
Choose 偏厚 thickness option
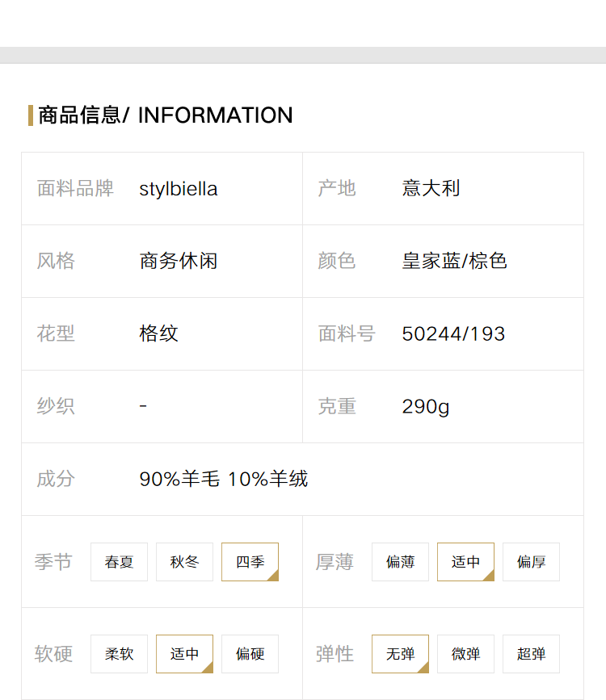531,562
